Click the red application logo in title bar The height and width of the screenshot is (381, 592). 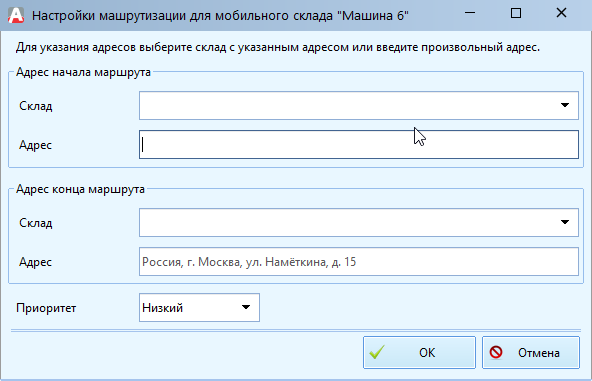[16, 15]
